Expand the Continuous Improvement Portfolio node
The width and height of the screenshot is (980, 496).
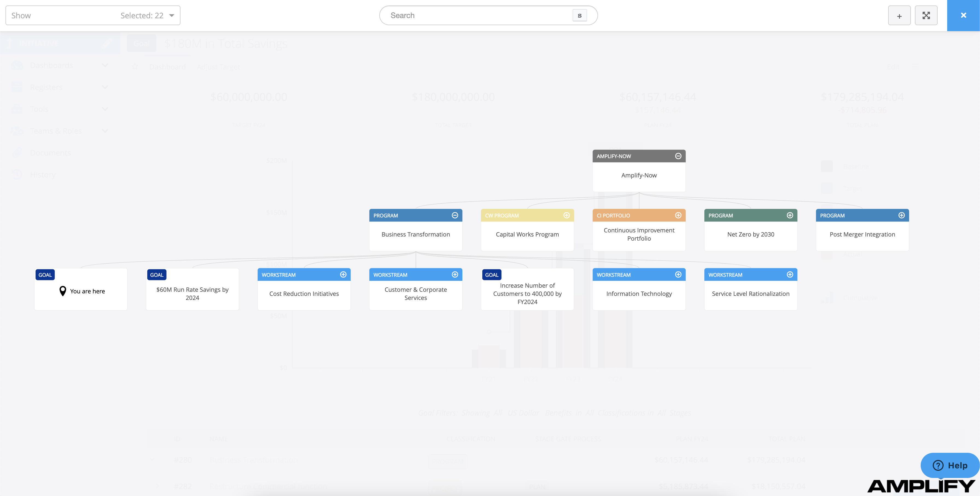[678, 215]
